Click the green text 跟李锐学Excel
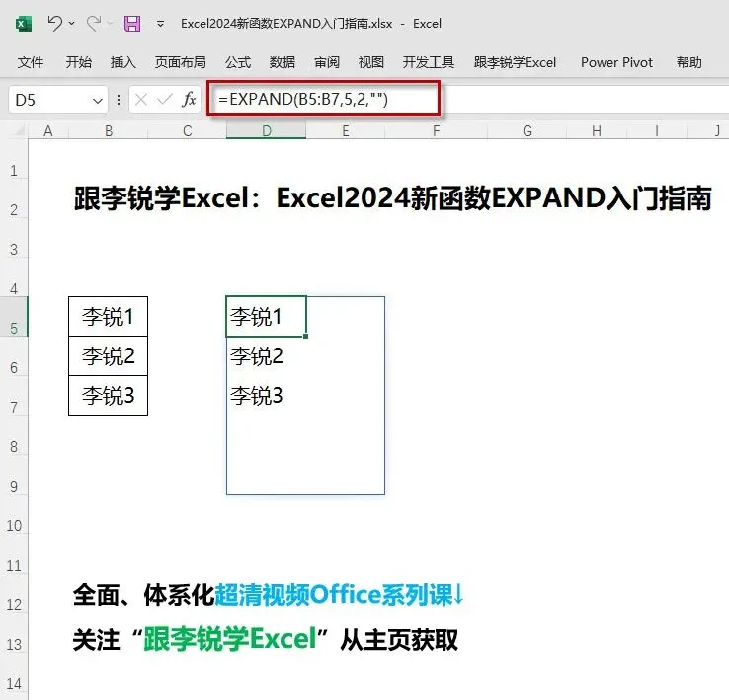The height and width of the screenshot is (700, 729). coord(230,639)
